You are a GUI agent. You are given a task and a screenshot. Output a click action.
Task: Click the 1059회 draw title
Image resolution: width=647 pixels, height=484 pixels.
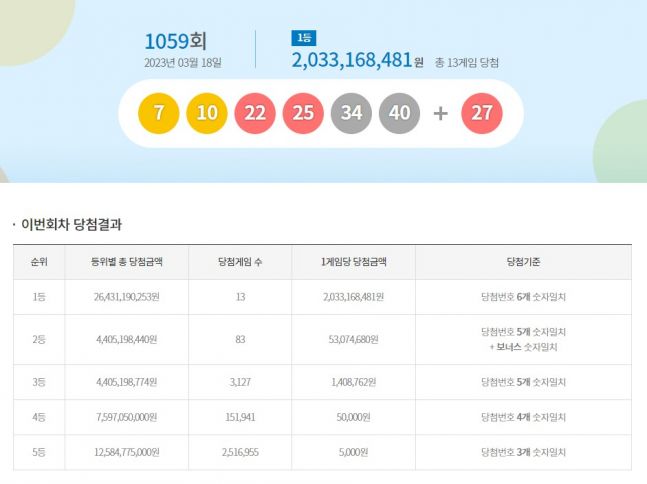[176, 42]
